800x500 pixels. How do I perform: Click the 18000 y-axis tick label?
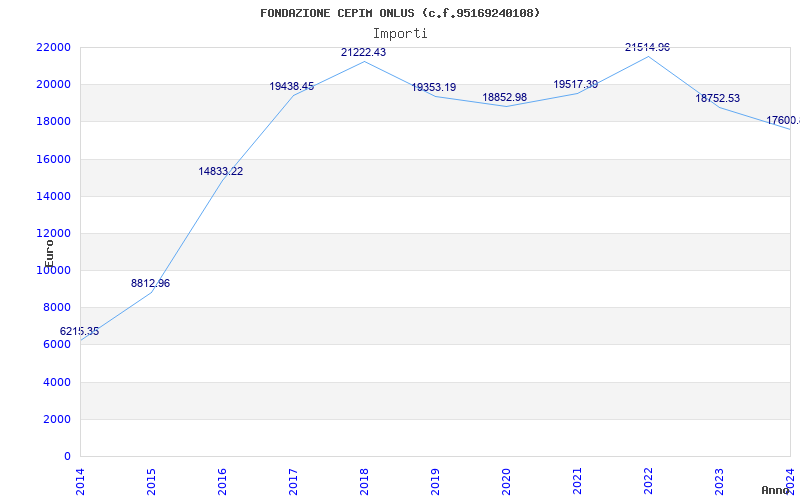click(53, 122)
